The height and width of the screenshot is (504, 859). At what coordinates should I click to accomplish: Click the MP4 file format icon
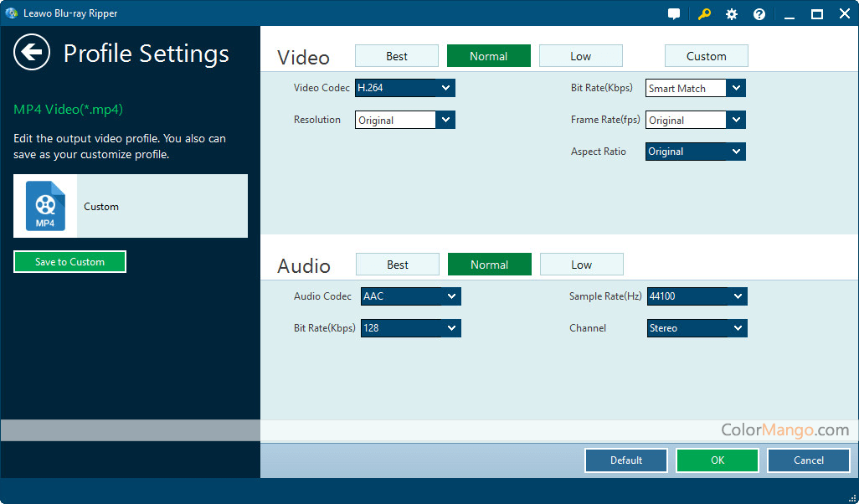[45, 206]
